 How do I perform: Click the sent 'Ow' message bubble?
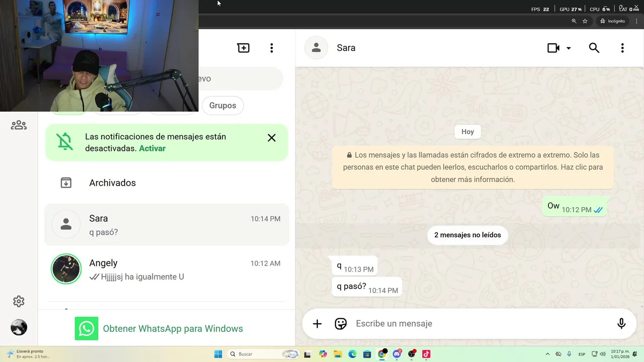point(575,207)
